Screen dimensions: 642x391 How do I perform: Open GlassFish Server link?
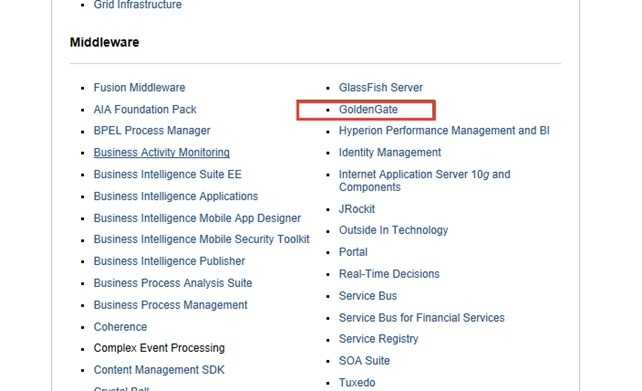coord(381,88)
